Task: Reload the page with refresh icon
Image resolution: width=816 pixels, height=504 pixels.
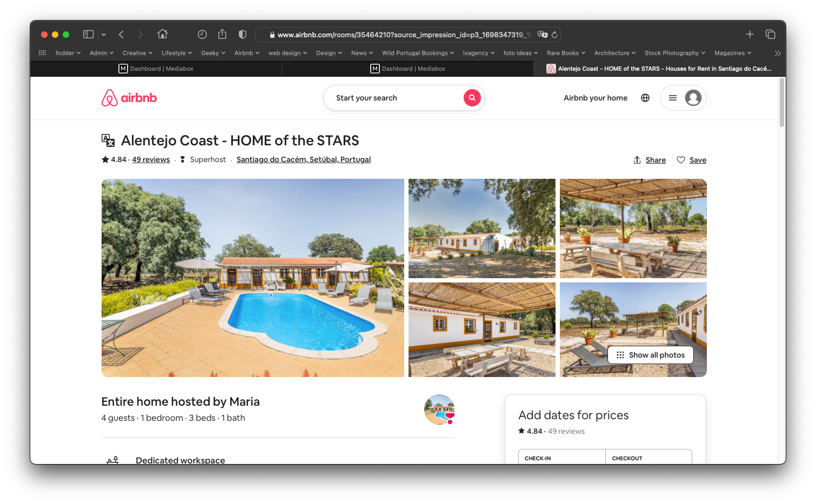Action: 554,35
